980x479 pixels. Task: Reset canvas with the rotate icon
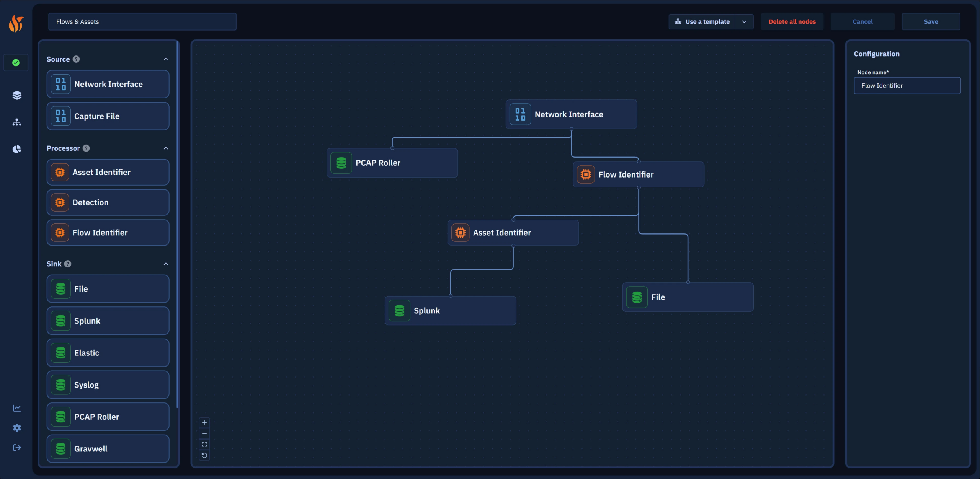tap(204, 455)
